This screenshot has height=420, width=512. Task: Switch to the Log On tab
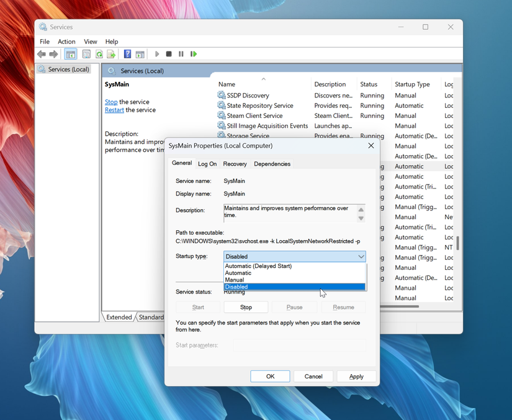tap(207, 163)
